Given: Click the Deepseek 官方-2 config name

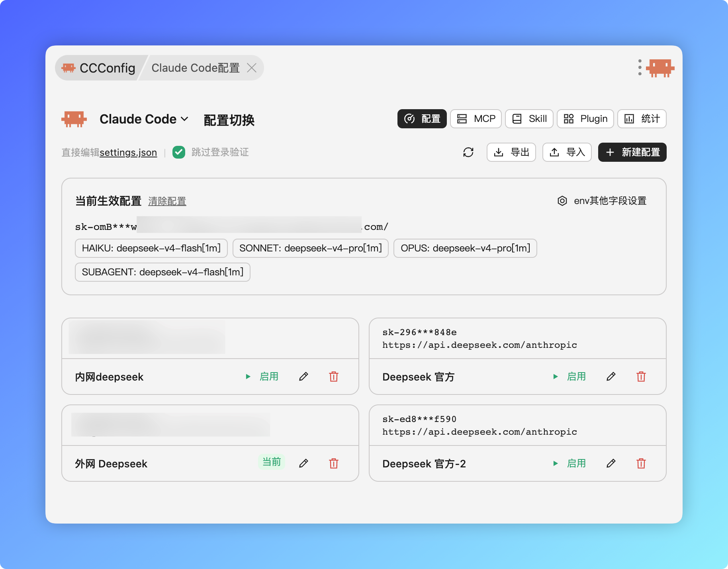Looking at the screenshot, I should 424,464.
